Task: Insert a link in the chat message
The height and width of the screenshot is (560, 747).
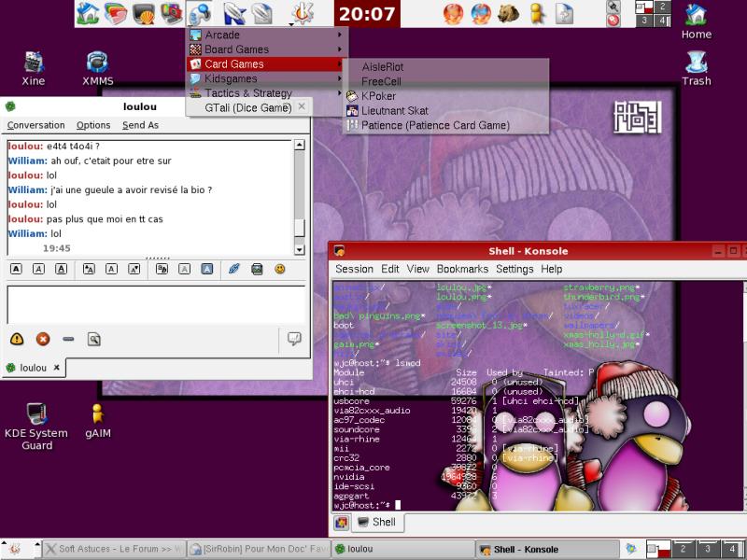Action: 234,269
